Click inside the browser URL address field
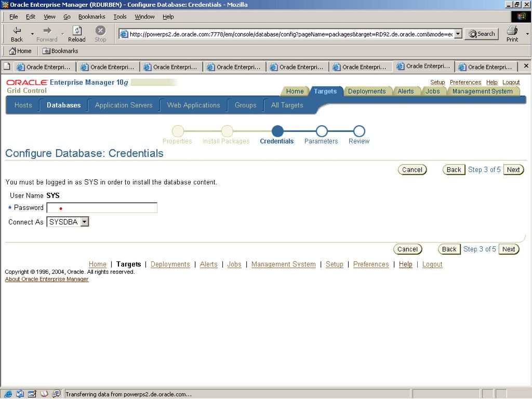532x399 pixels. point(290,34)
